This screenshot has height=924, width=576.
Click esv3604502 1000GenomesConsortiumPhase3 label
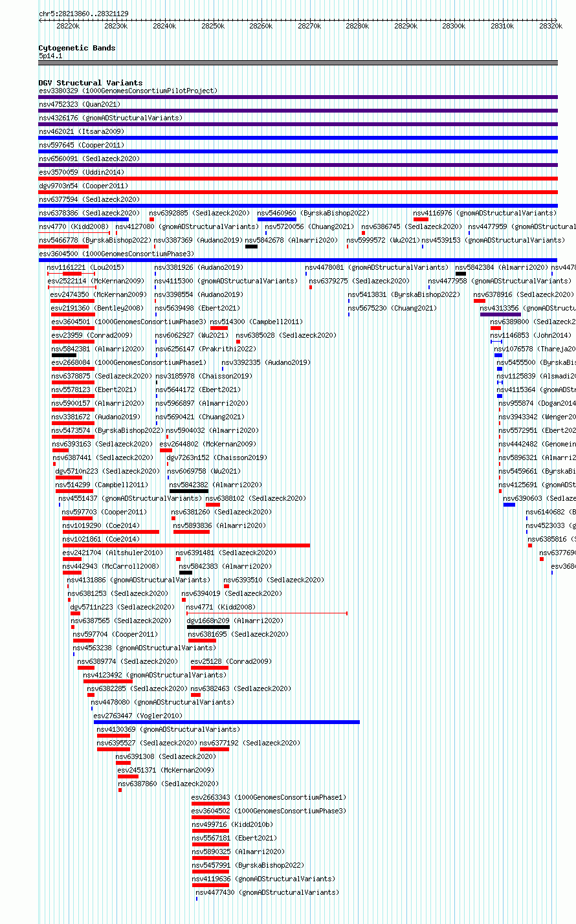[269, 811]
